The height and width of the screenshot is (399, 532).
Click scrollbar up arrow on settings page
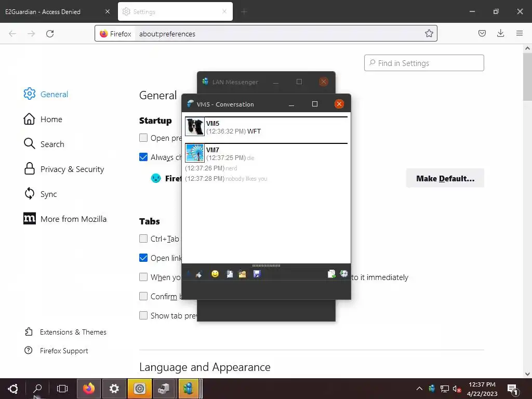click(527, 48)
